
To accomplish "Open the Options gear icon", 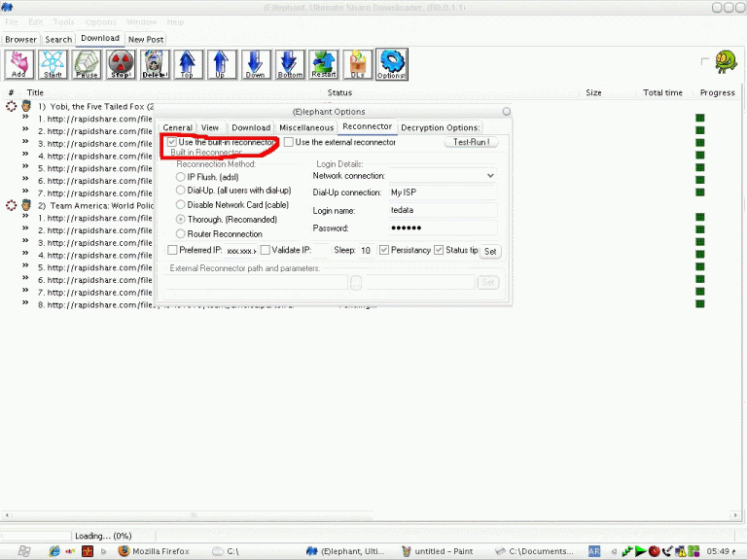I will point(391,64).
